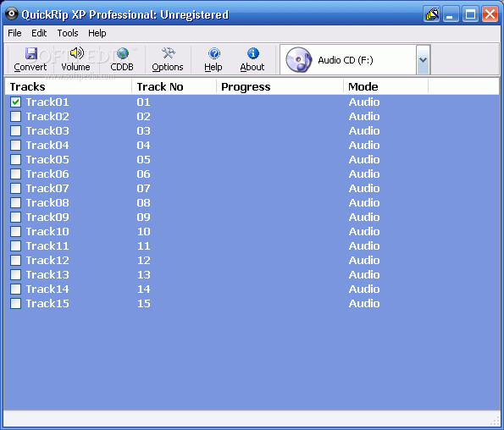Tick the Track04 checkbox
This screenshot has height=430, width=504.
[x=15, y=145]
